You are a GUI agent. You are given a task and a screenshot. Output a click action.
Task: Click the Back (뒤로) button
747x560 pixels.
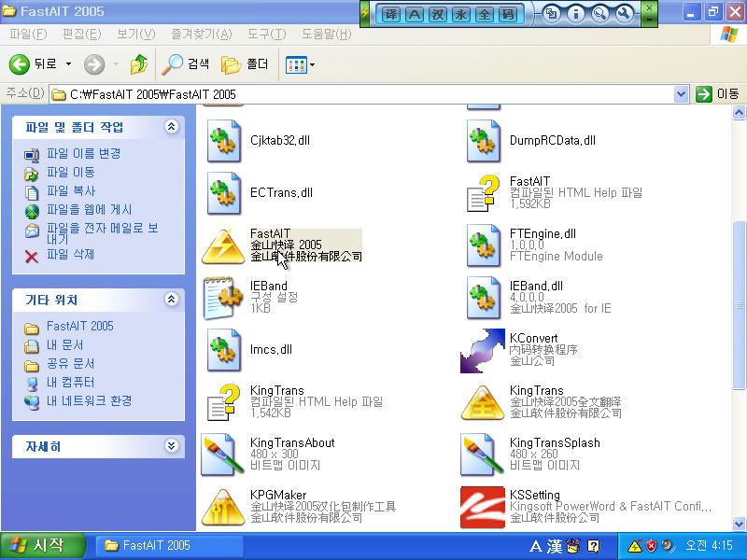[34, 64]
